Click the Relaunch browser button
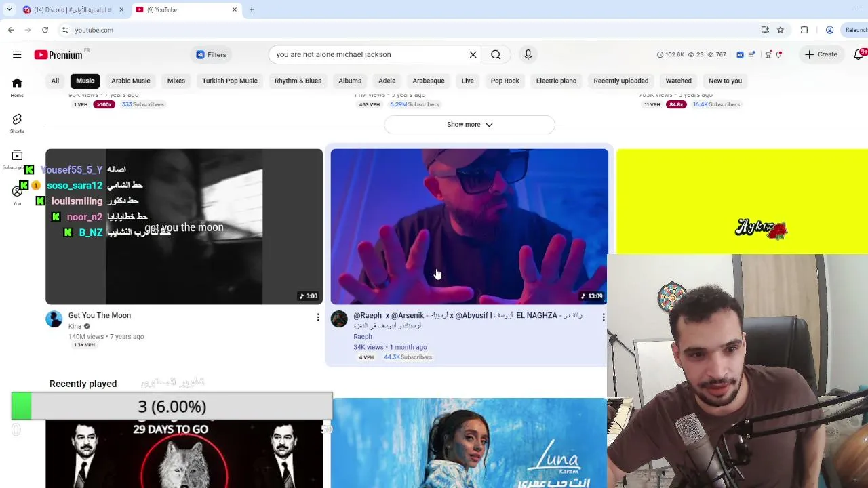Viewport: 868px width, 488px height. coord(856,30)
